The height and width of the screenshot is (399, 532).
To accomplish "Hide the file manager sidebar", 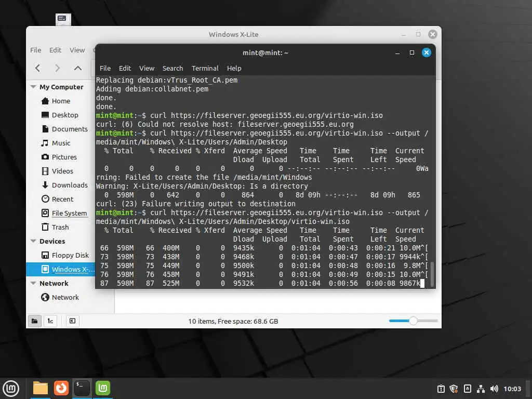I will tap(72, 321).
